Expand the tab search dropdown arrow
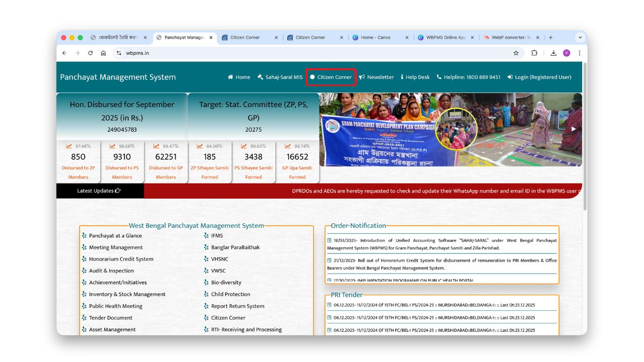 (x=580, y=38)
